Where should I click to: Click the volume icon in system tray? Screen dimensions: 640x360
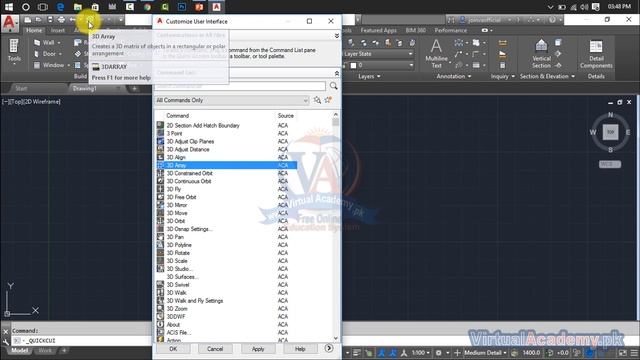584,7
